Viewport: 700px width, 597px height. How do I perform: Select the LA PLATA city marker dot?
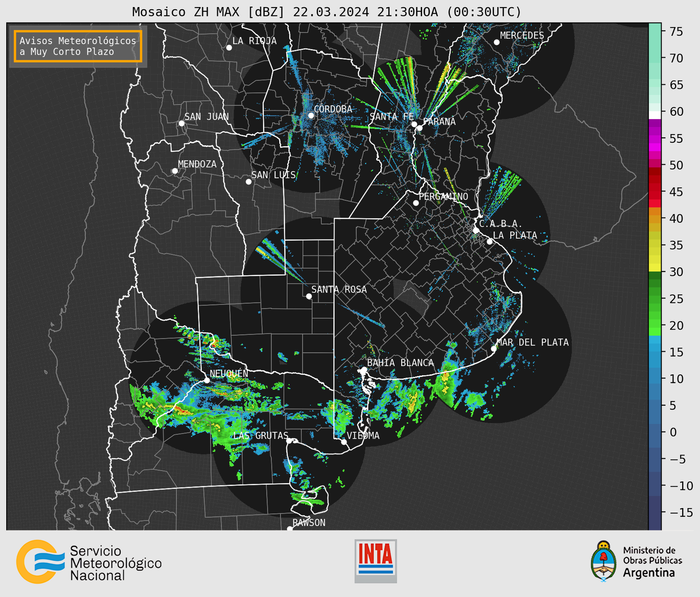coord(490,242)
